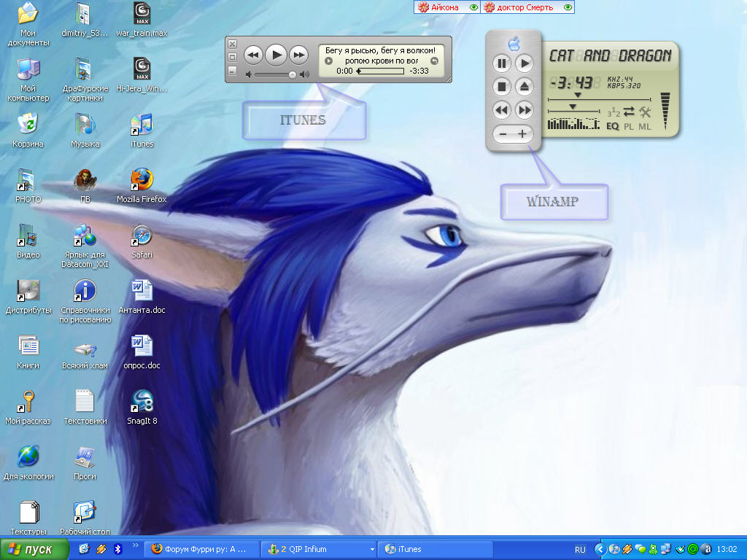747x560 pixels.
Task: Toggle Winamp's ML media library window
Action: (645, 126)
